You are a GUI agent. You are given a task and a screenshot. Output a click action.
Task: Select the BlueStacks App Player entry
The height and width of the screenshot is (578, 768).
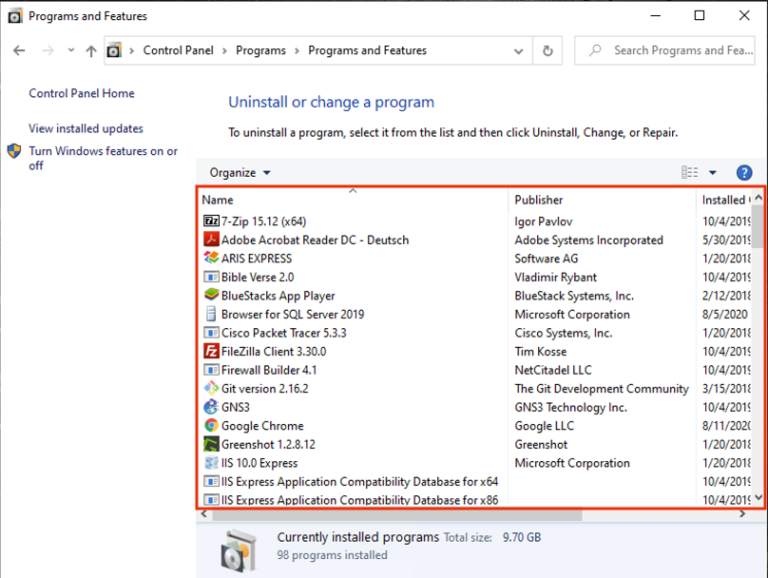(278, 295)
